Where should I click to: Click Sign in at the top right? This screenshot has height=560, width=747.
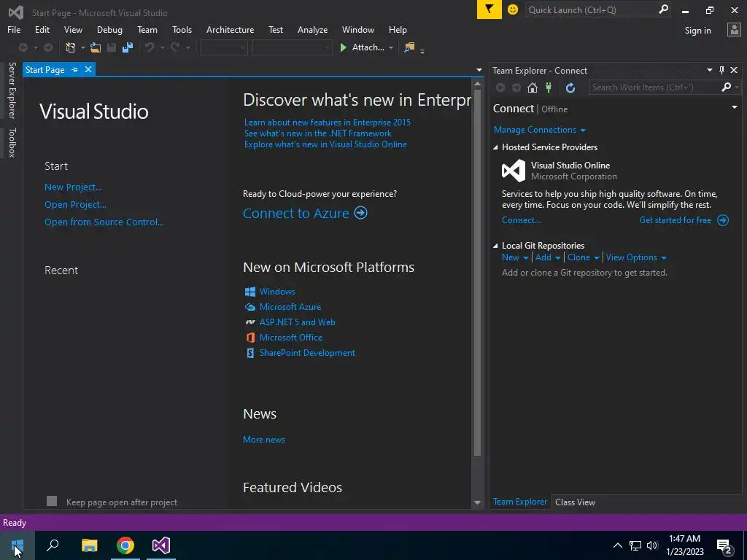(697, 31)
